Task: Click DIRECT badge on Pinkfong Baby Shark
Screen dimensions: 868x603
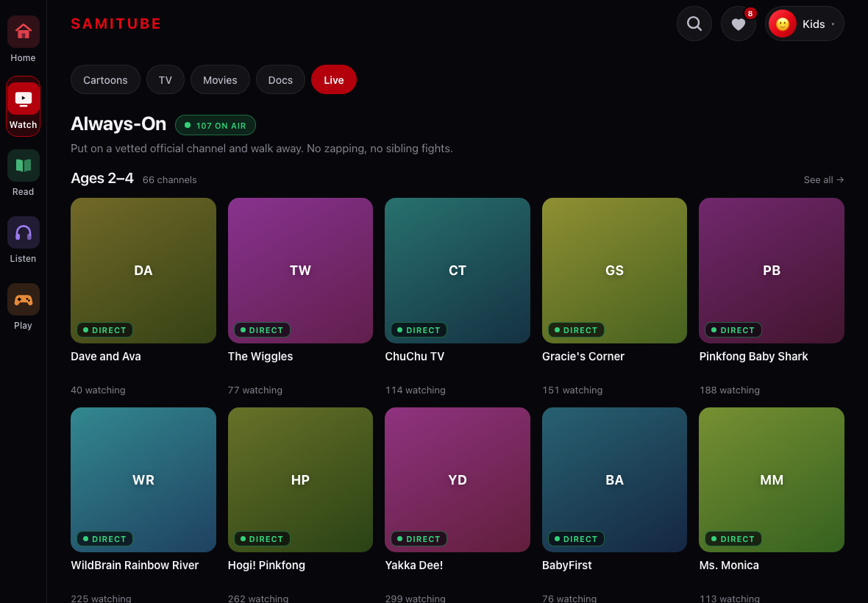Action: [733, 329]
